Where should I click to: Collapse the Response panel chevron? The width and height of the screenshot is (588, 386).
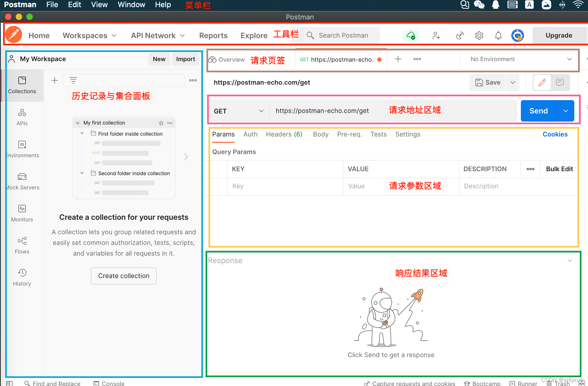(x=570, y=260)
